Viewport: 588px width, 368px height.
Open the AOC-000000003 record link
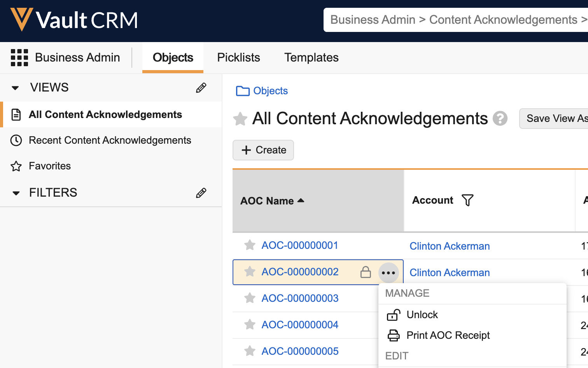300,298
